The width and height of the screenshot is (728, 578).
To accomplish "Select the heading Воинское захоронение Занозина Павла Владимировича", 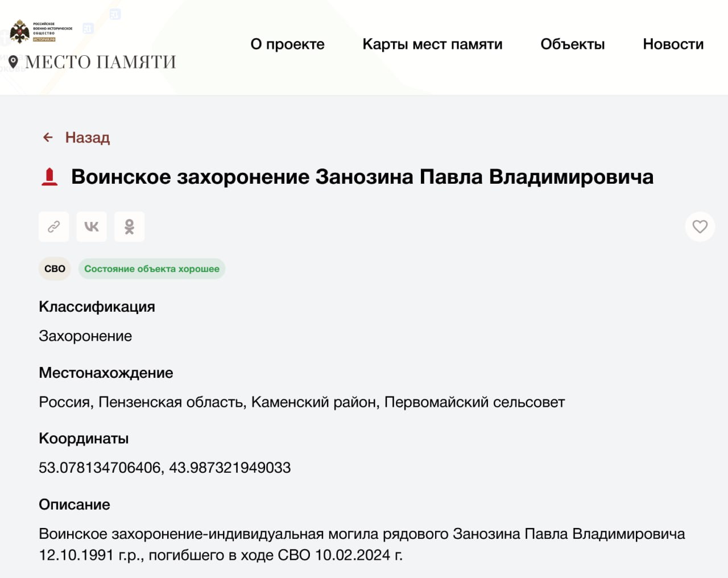I will coord(362,177).
